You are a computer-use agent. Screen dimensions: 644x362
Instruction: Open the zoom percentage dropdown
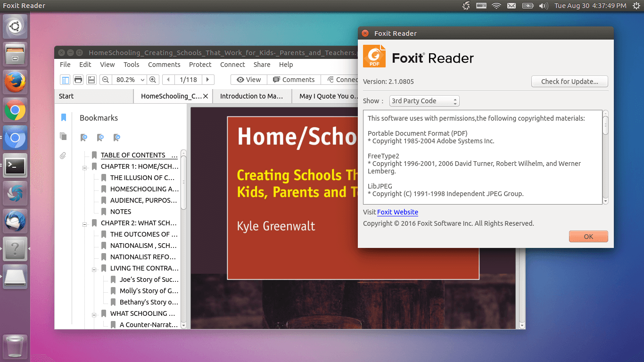click(x=143, y=79)
